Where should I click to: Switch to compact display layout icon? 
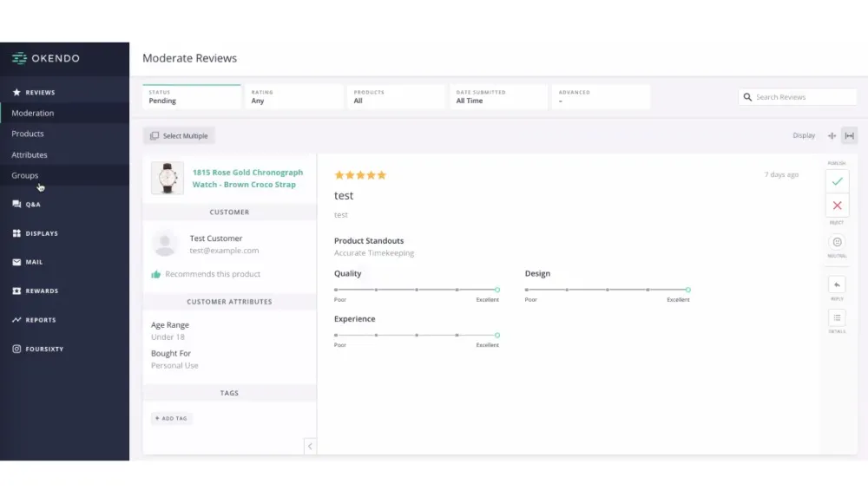point(832,135)
